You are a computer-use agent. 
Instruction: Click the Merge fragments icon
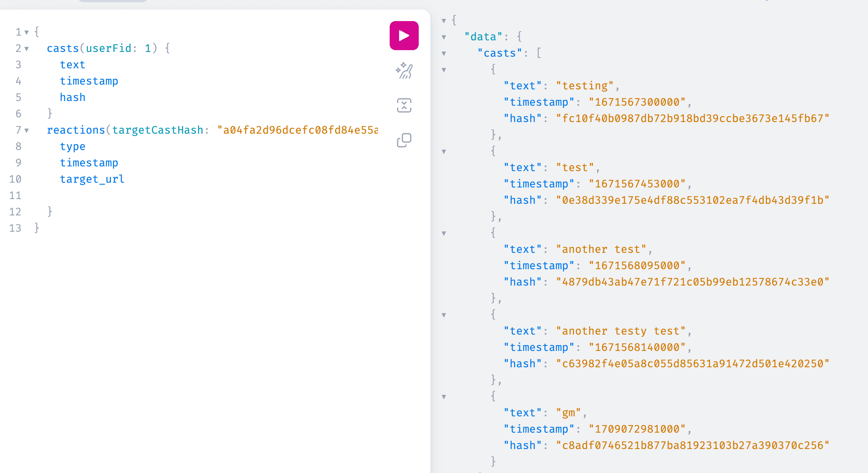point(404,105)
